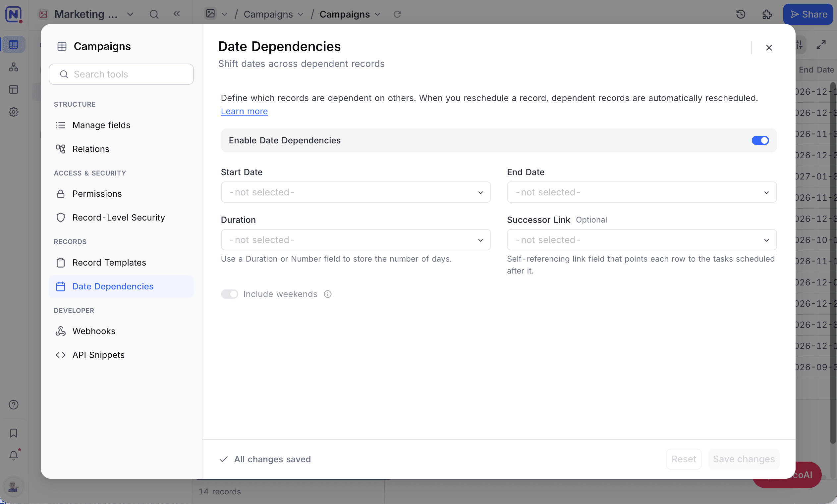
Task: Open the Duration field dropdown
Action: point(356,240)
